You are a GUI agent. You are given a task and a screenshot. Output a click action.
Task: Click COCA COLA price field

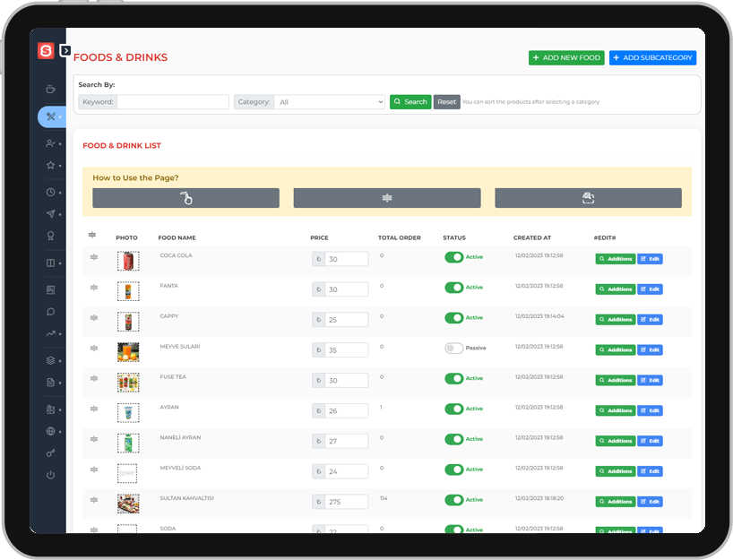pyautogui.click(x=347, y=259)
